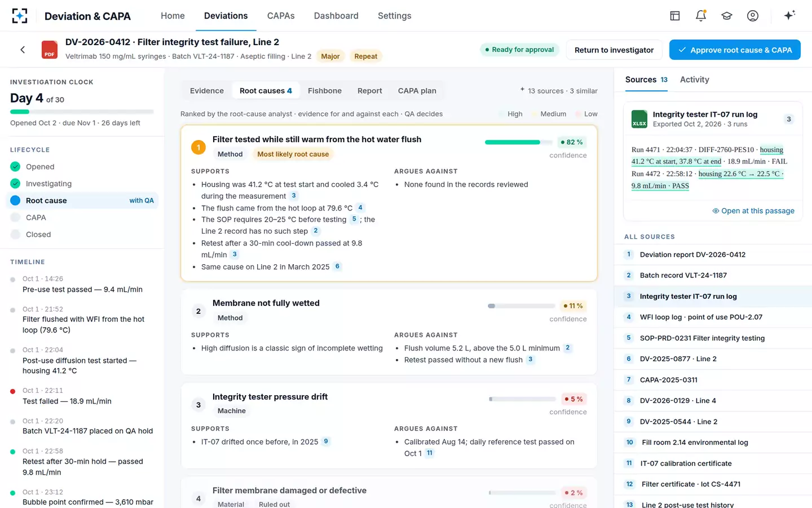Open the user profile icon
The width and height of the screenshot is (812, 508).
[753, 16]
